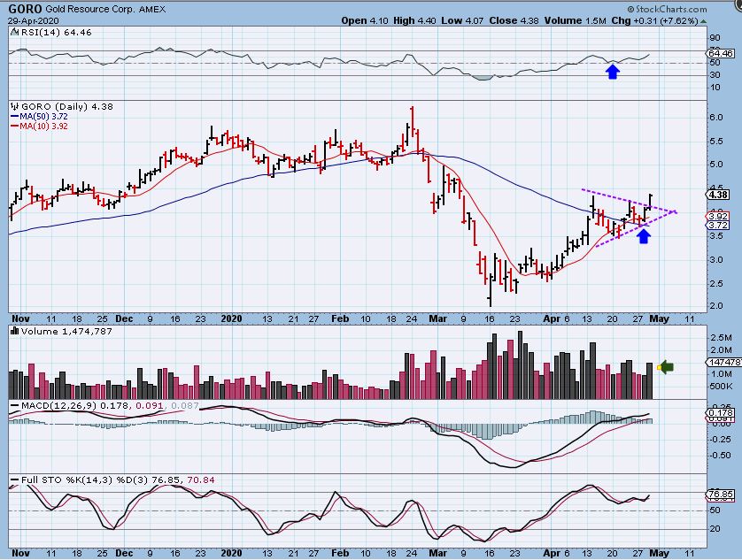Click the Volume 1.5M header value
The image size is (742, 560).
[x=576, y=21]
